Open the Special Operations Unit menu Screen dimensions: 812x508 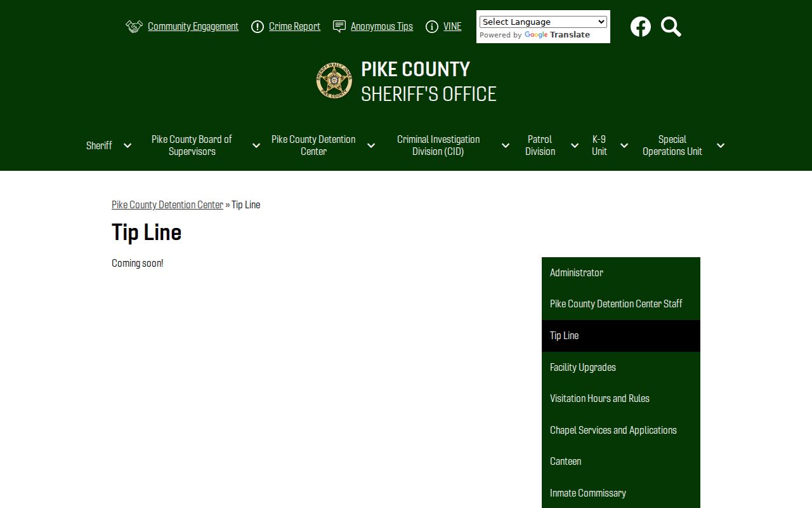pos(672,145)
